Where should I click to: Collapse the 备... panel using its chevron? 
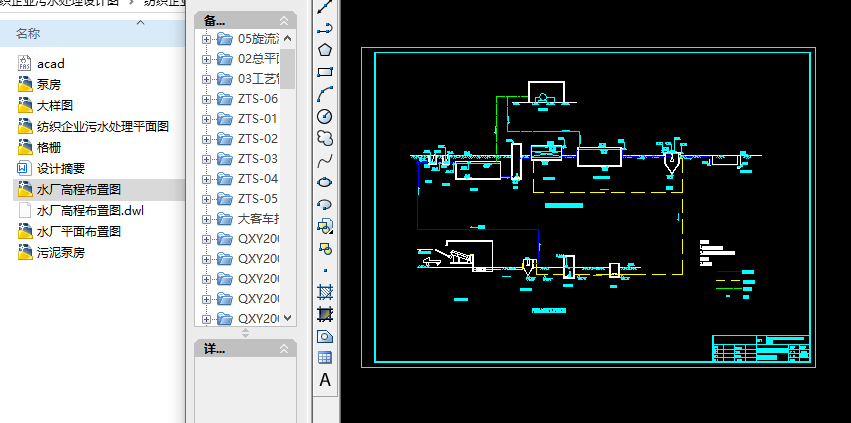click(284, 21)
